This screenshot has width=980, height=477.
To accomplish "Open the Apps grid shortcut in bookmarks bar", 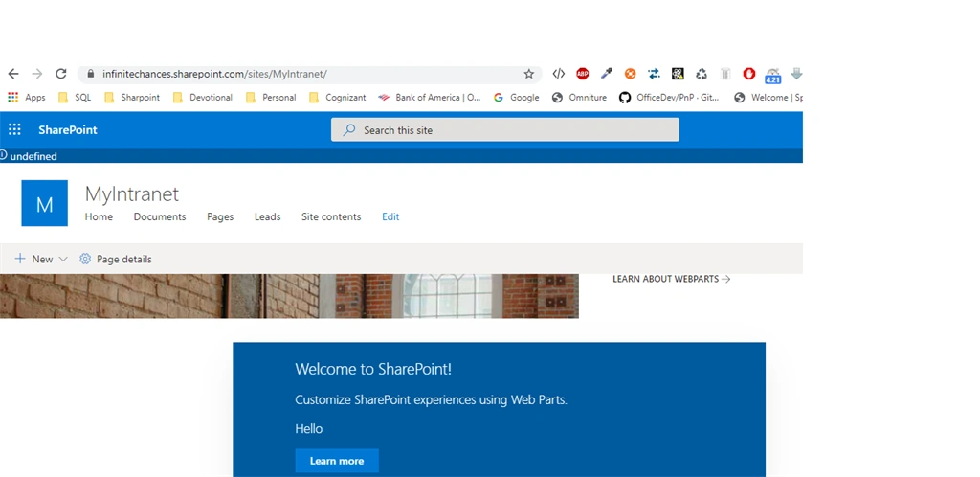I will click(x=26, y=98).
